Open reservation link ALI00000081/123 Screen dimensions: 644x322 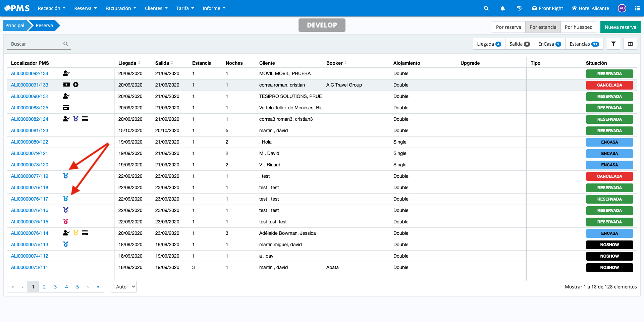point(30,130)
